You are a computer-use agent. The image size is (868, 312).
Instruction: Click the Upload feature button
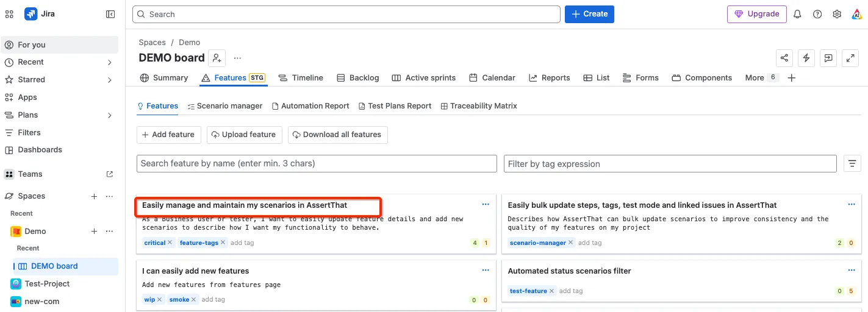245,135
